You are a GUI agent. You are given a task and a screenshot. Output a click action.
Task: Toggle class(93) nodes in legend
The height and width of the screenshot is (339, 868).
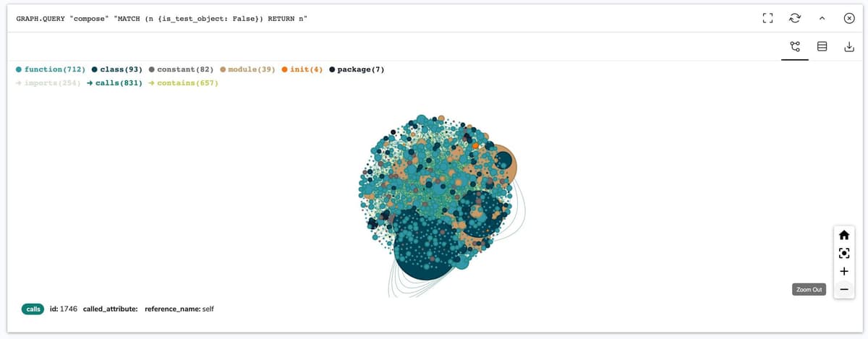click(116, 69)
